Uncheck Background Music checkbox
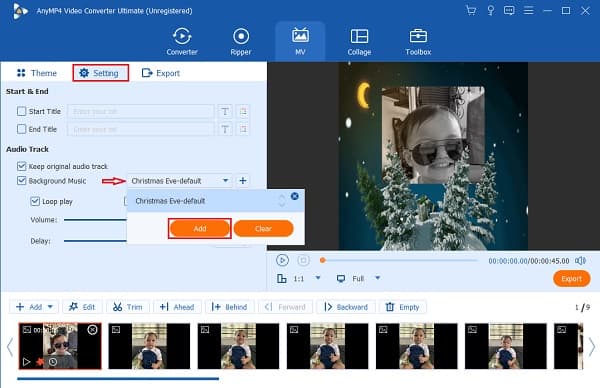Image resolution: width=600 pixels, height=388 pixels. pos(21,181)
